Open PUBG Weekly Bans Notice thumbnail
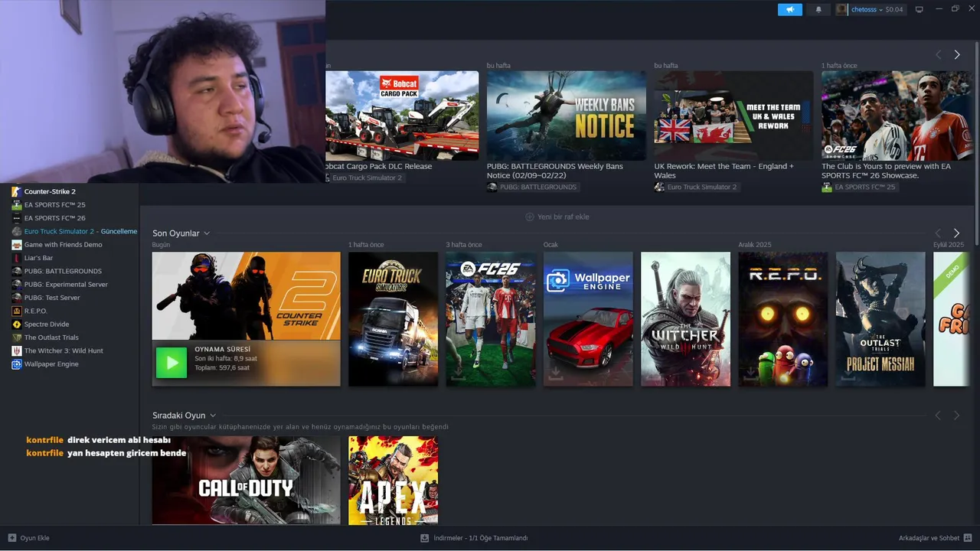The width and height of the screenshot is (980, 551). coord(566,116)
